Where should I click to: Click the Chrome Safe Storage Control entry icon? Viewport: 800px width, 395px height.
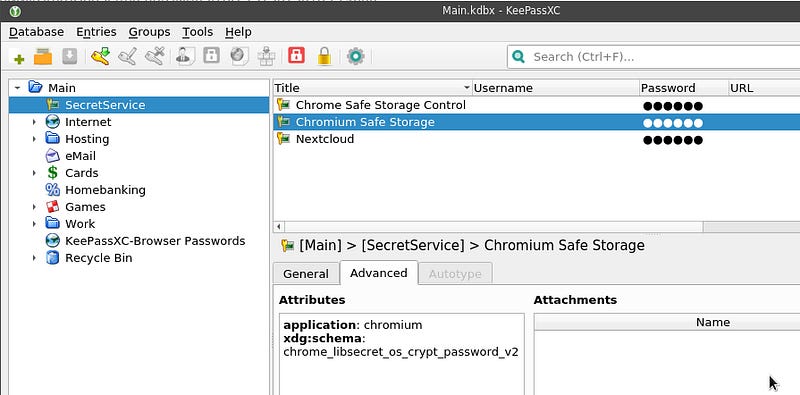283,105
